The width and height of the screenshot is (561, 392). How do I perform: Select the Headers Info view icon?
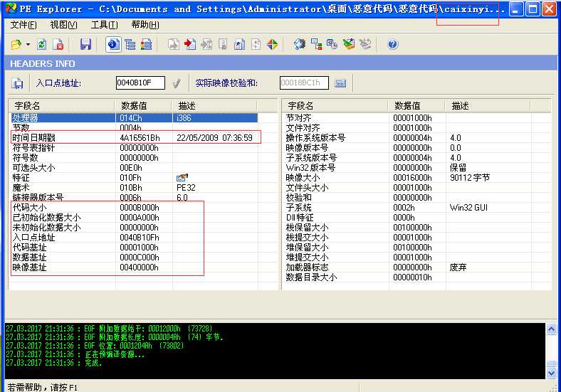point(113,44)
